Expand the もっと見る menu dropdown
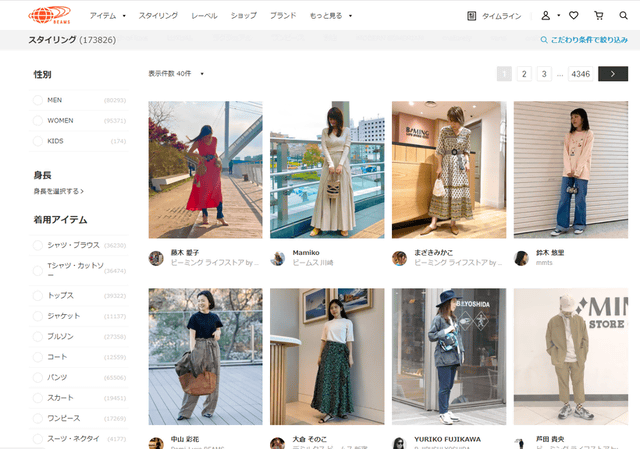 [x=331, y=16]
